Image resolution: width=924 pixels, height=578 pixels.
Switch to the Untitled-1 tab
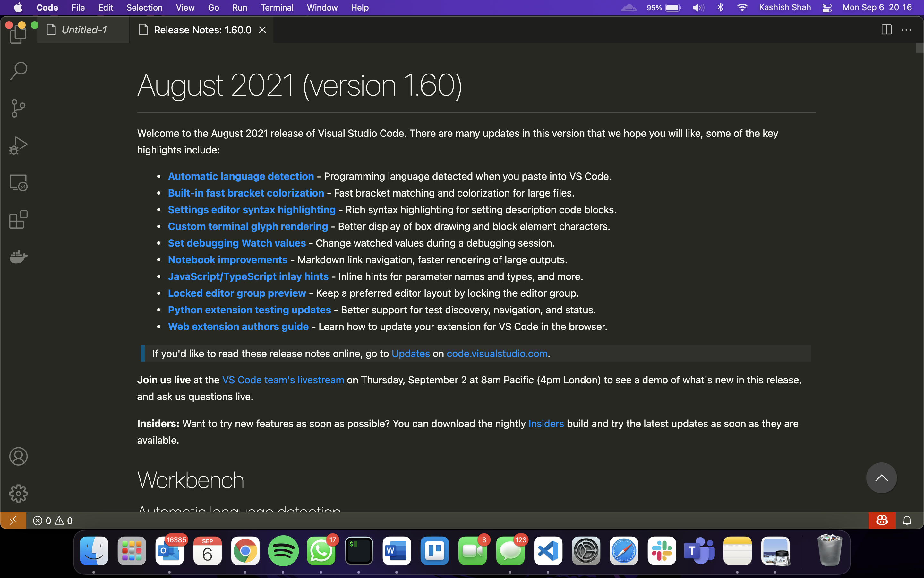pos(83,30)
